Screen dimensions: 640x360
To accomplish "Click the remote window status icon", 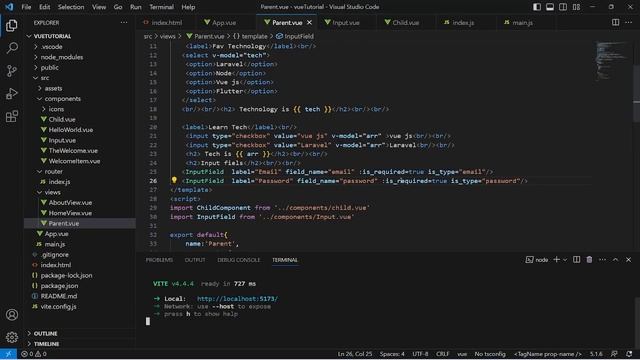I will pyautogui.click(x=8, y=354).
